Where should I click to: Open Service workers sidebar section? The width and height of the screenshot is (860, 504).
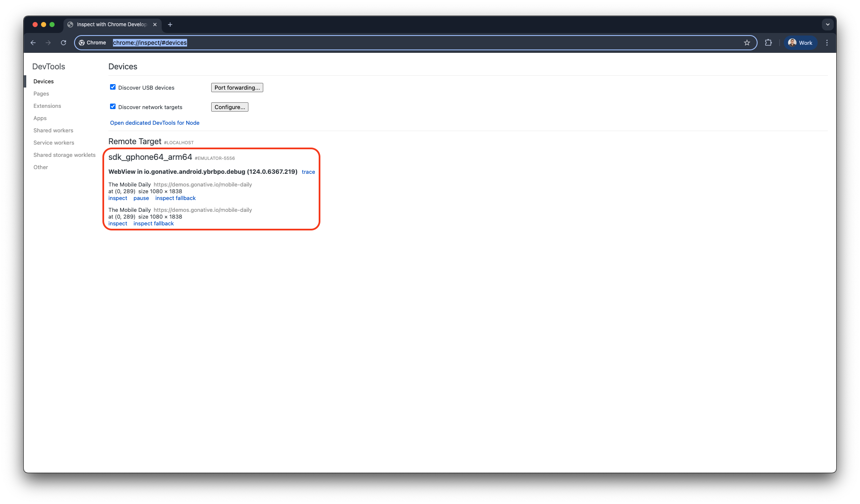[54, 143]
